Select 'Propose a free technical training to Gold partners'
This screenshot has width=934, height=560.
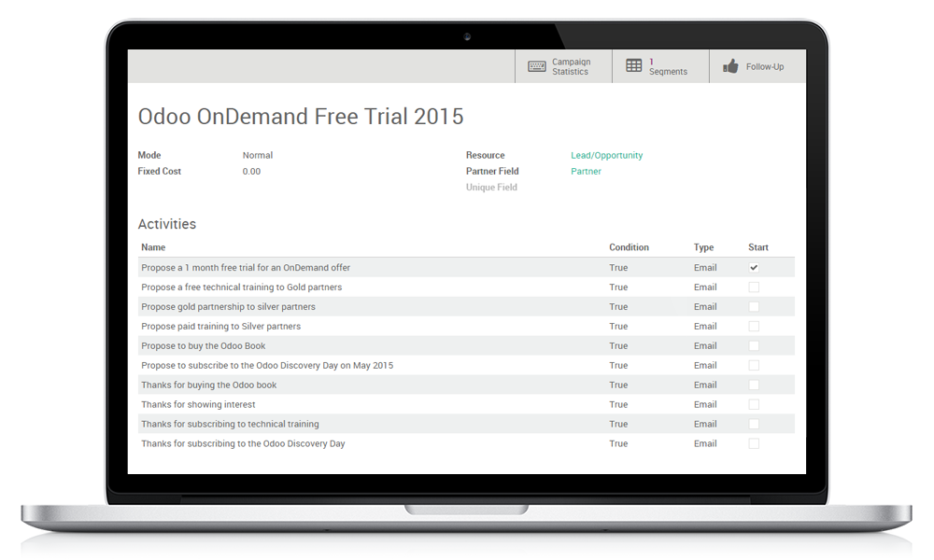tap(466, 287)
